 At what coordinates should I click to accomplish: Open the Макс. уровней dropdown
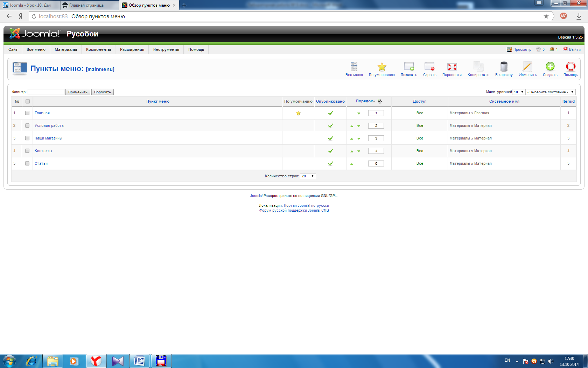[519, 92]
